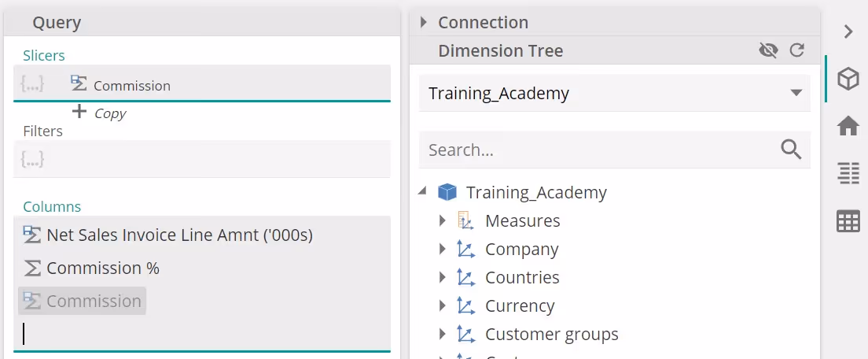The height and width of the screenshot is (359, 868).
Task: Toggle hidden elements eye icon
Action: [768, 50]
